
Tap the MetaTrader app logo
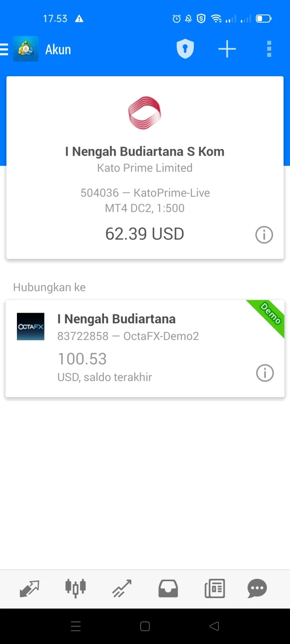click(x=26, y=49)
